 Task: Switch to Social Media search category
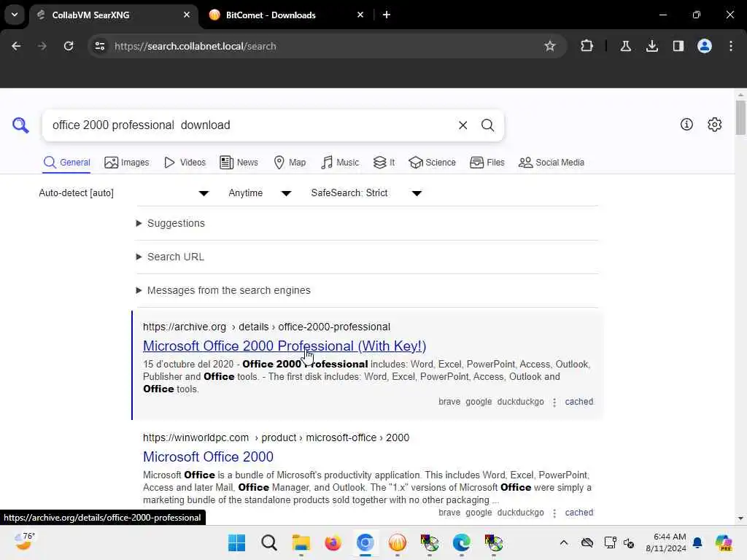(551, 163)
